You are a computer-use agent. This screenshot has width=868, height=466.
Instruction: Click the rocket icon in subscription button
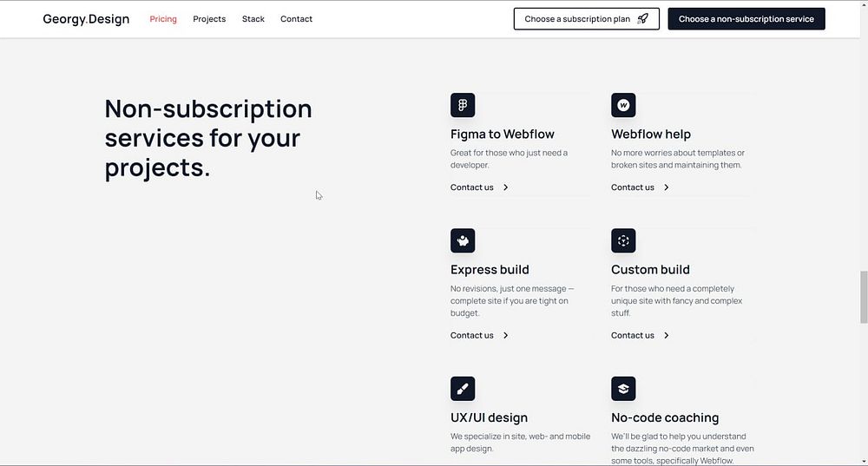click(642, 19)
